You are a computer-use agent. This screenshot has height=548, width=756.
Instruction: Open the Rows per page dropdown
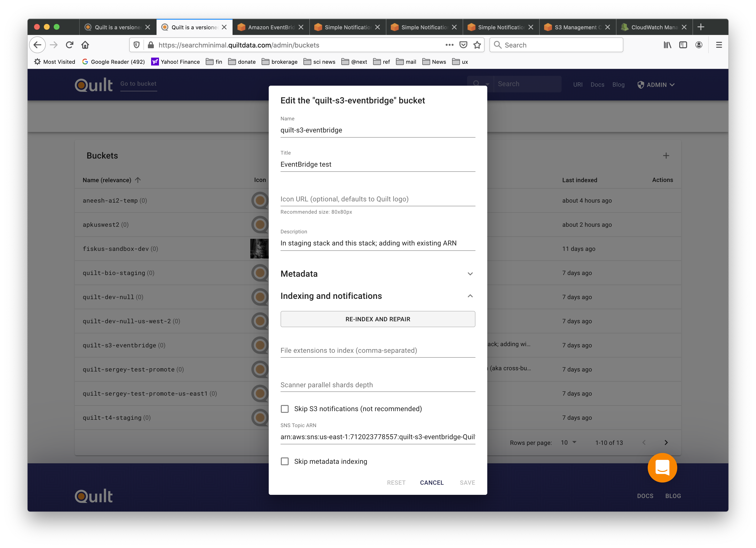[x=569, y=443]
